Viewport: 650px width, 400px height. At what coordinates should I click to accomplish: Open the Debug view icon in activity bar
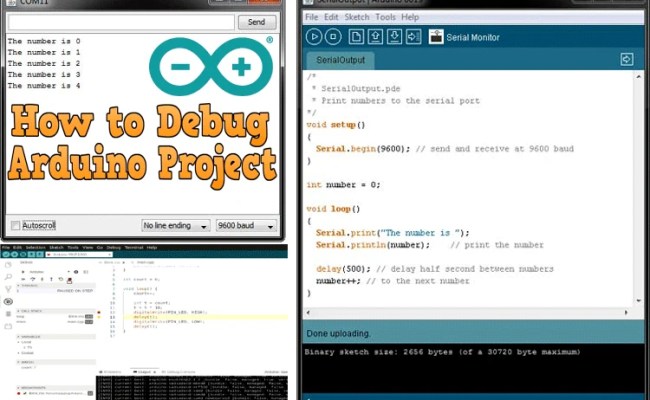pos(8,301)
